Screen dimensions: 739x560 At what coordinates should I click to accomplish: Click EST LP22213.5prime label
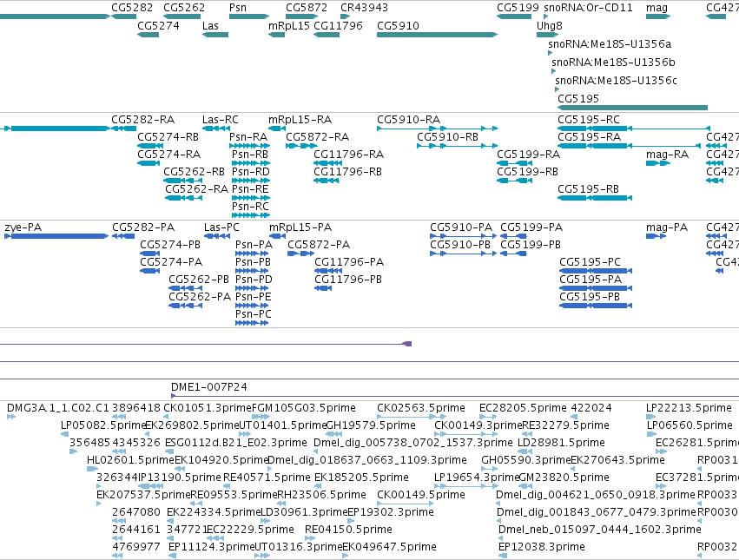(689, 408)
